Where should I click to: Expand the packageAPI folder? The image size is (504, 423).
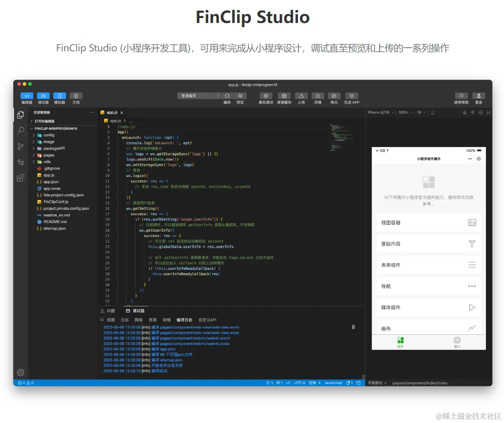coord(63,148)
